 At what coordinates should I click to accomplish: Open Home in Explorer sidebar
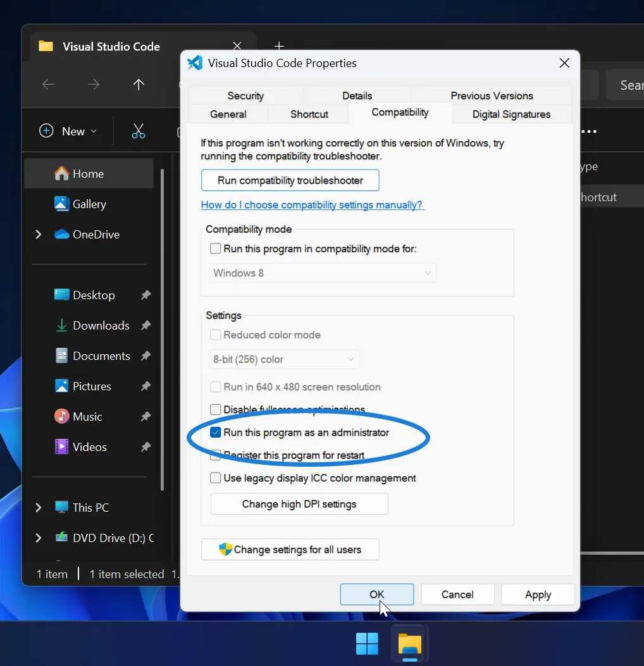(89, 173)
